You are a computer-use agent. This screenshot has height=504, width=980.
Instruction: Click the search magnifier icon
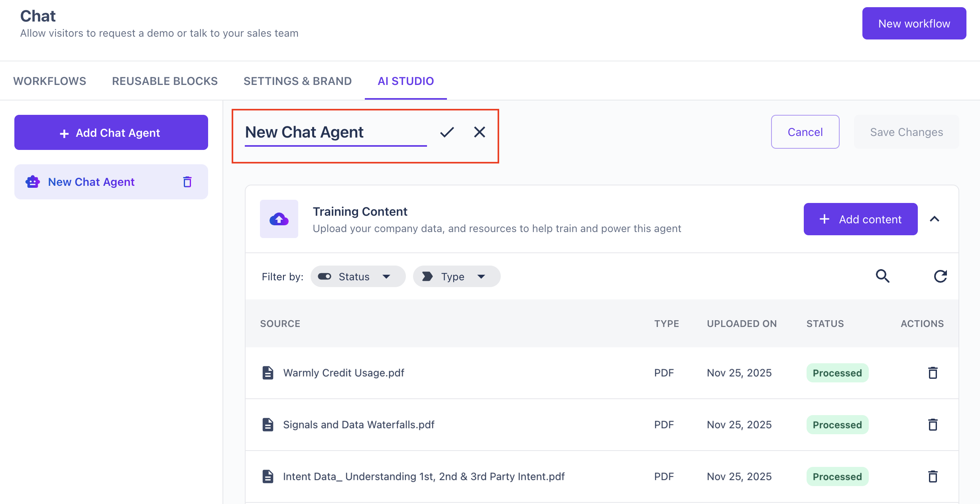pyautogui.click(x=882, y=276)
